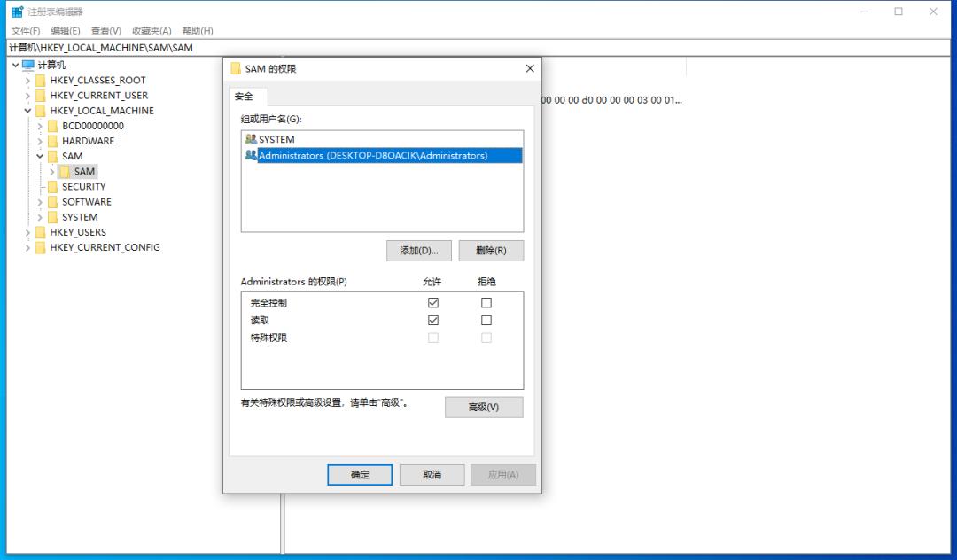Click the Administrators group user icon

tap(251, 155)
